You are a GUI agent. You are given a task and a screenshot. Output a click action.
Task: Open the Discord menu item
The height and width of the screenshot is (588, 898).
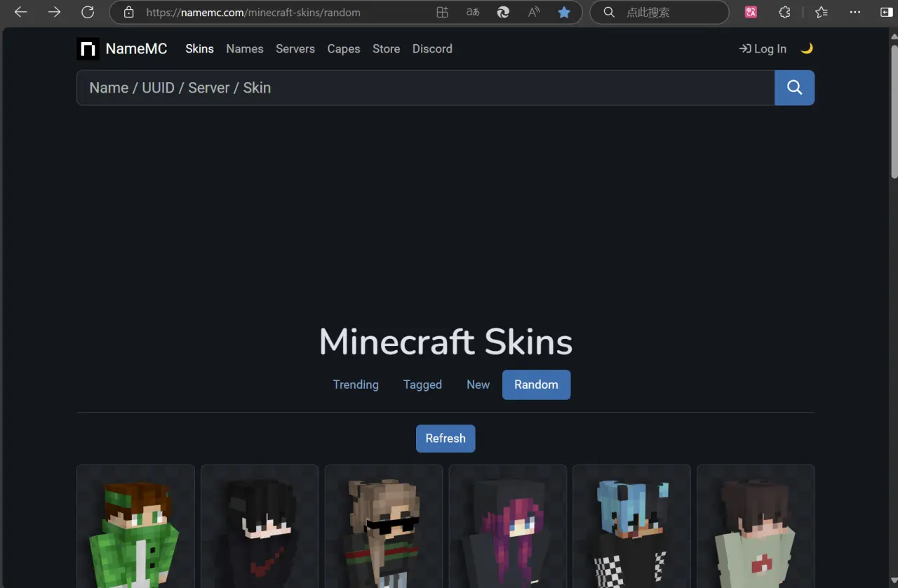[432, 48]
